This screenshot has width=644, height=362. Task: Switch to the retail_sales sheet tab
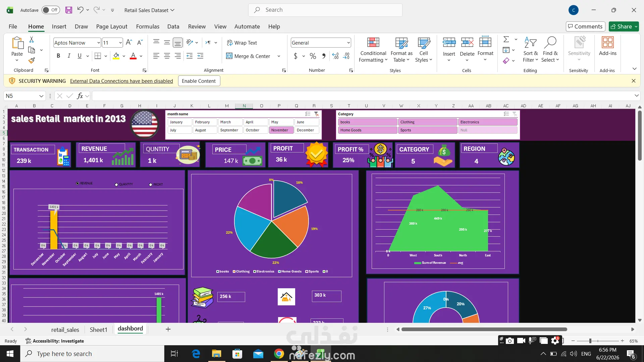pyautogui.click(x=65, y=330)
